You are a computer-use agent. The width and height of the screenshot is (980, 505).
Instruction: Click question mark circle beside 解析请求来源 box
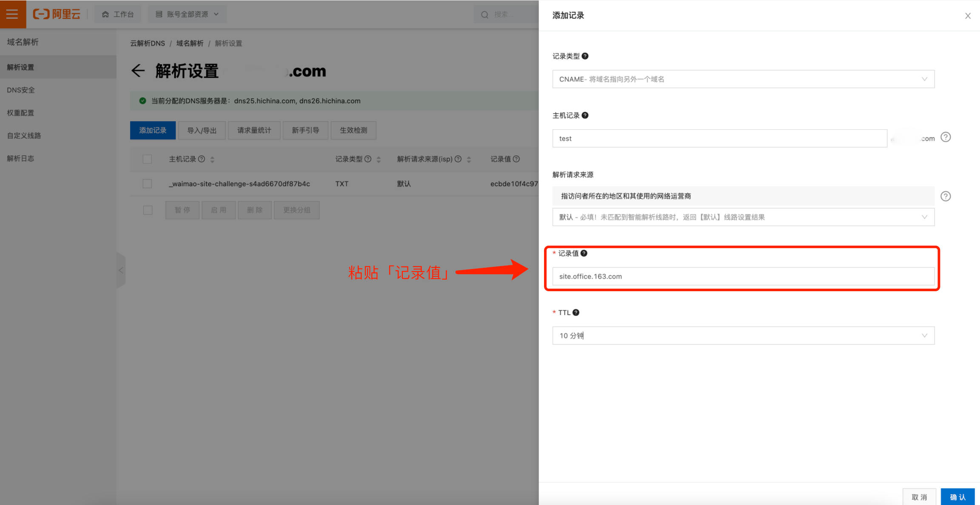[x=946, y=196]
